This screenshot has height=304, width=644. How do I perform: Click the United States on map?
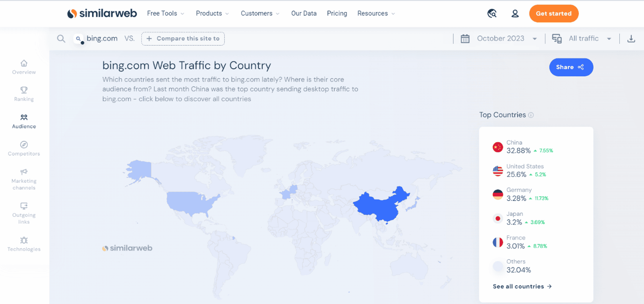pos(191,203)
